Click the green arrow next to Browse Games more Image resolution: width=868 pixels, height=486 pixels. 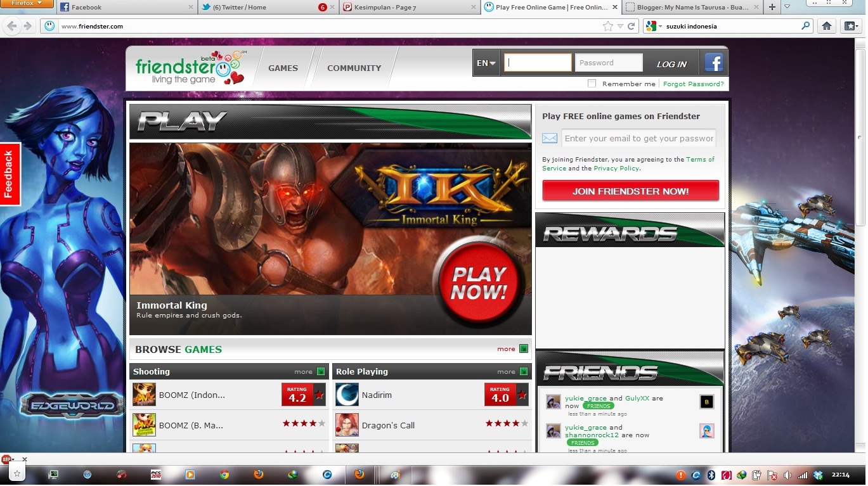[524, 349]
